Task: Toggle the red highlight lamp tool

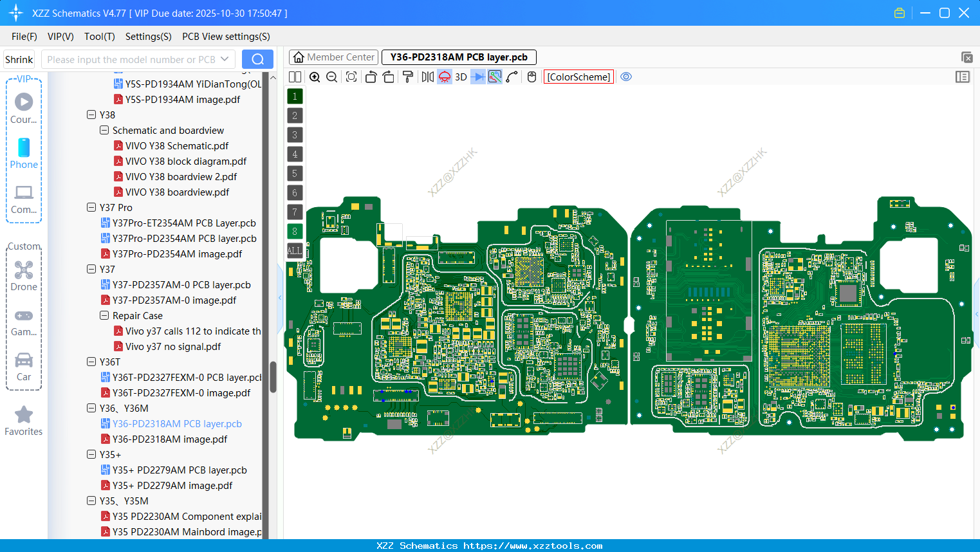Action: 444,77
